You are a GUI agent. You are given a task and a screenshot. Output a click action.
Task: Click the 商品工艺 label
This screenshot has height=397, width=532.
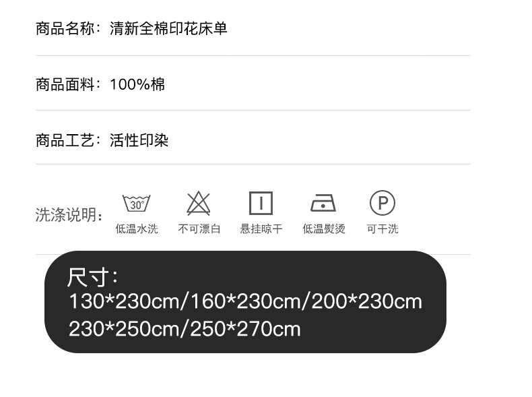coord(65,140)
